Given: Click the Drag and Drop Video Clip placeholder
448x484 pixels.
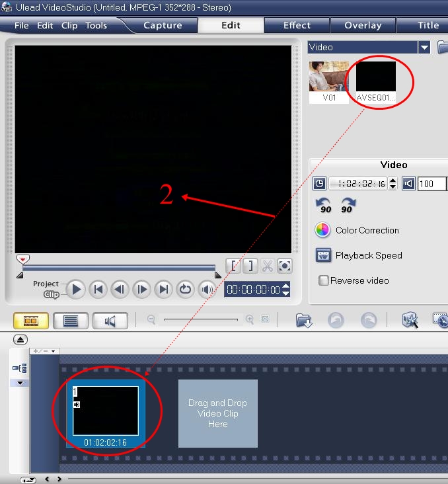Looking at the screenshot, I should tap(218, 413).
